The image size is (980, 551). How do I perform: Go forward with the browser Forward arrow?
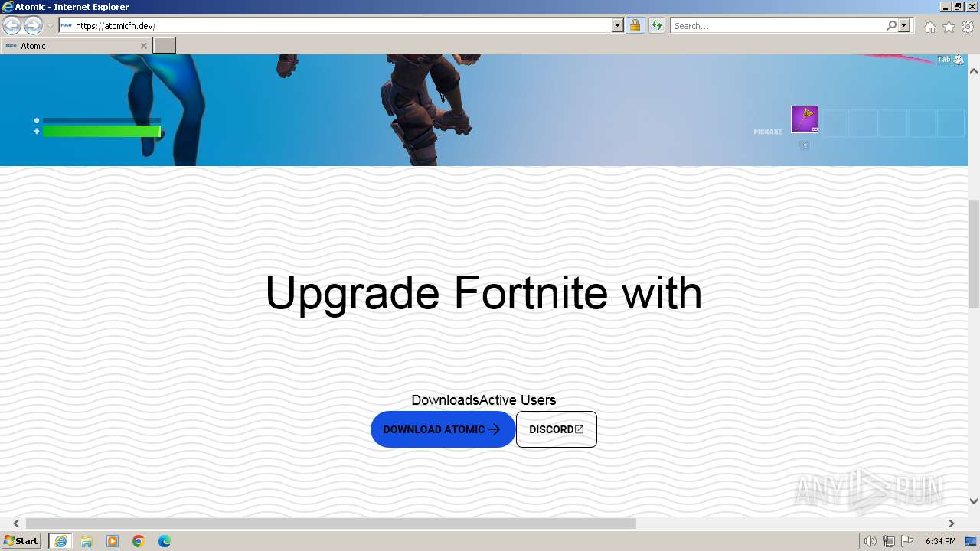(33, 26)
